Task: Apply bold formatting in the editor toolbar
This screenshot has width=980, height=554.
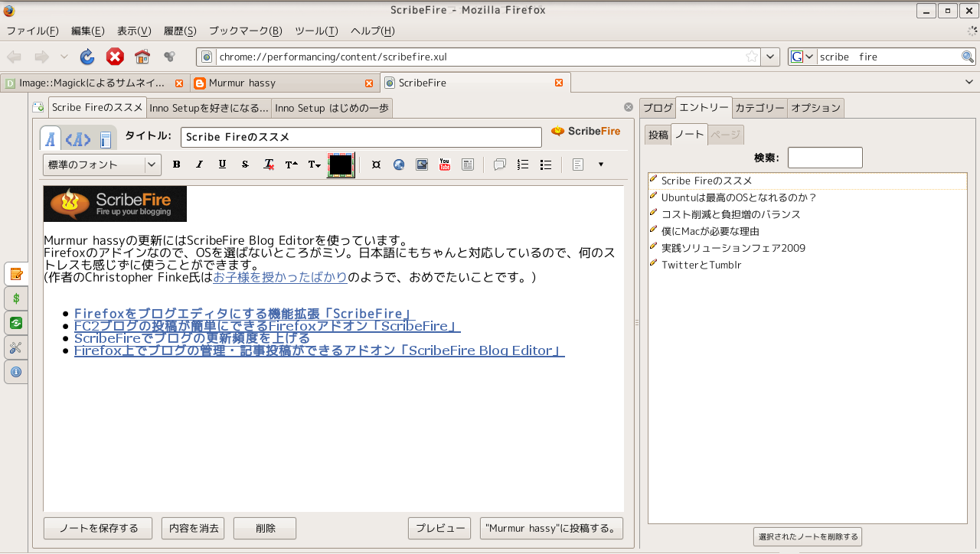Action: tap(177, 165)
